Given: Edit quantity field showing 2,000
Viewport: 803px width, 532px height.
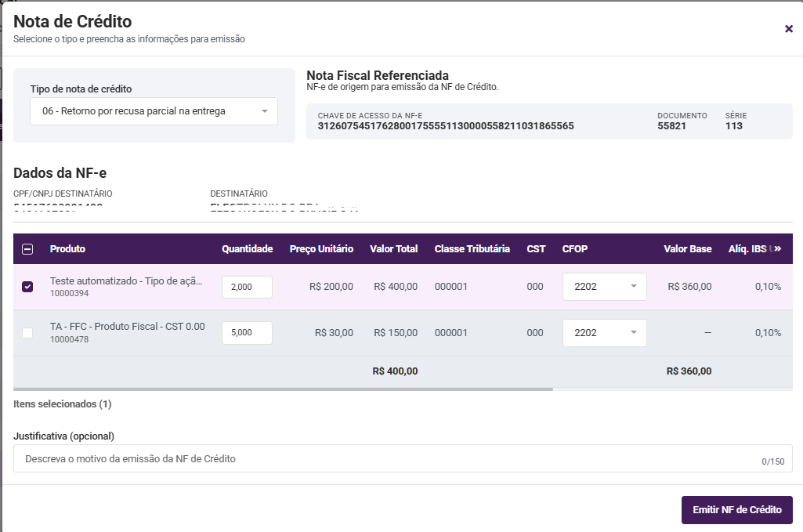Looking at the screenshot, I should coord(247,287).
